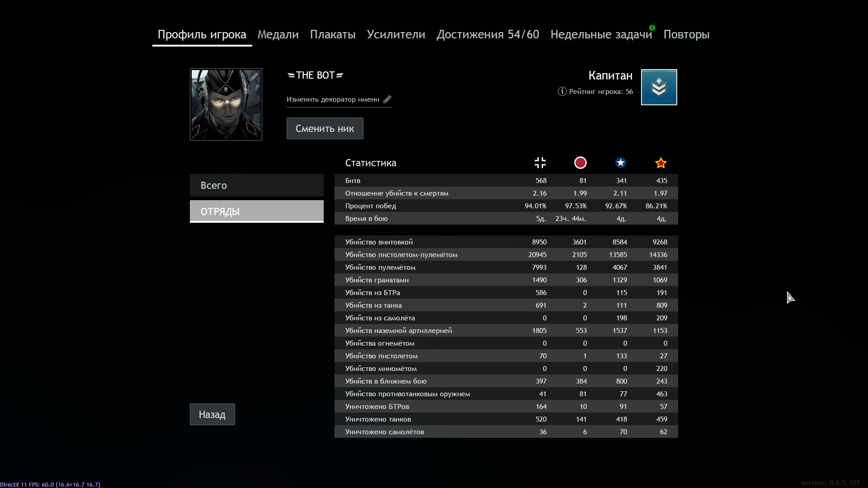
Task: Go to Достижения 54/60 tab
Action: 488,35
